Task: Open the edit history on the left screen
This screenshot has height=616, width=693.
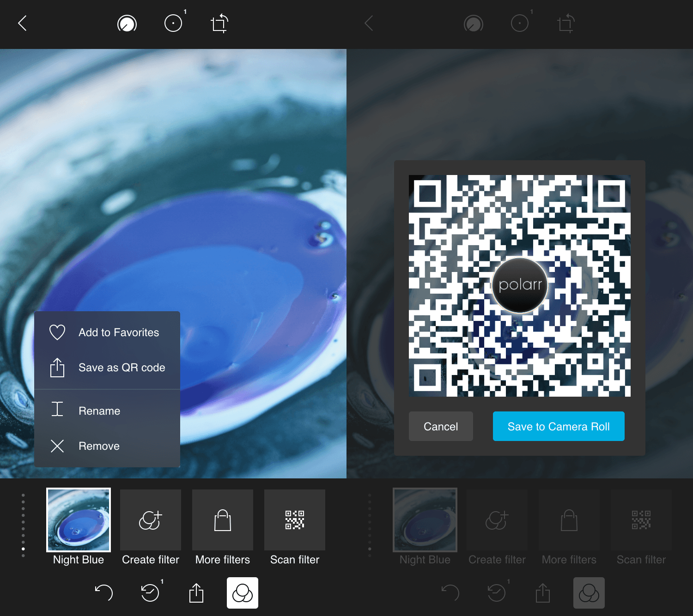Action: pyautogui.click(x=150, y=593)
